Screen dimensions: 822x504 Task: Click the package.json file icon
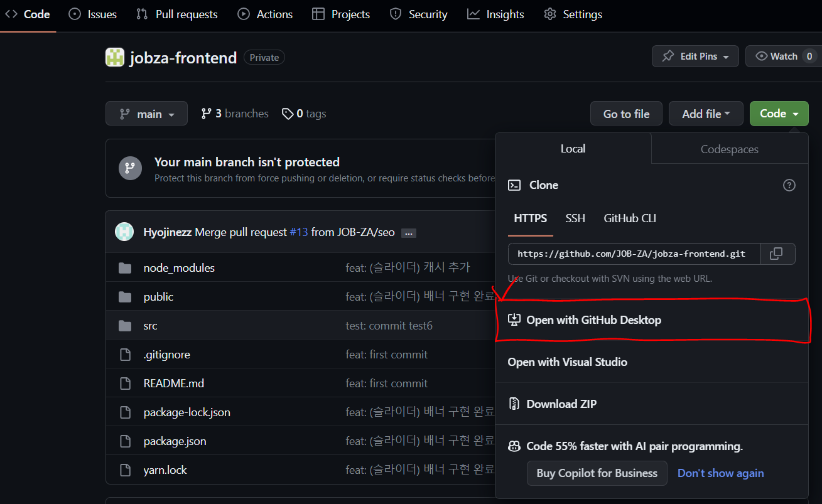pyautogui.click(x=125, y=441)
